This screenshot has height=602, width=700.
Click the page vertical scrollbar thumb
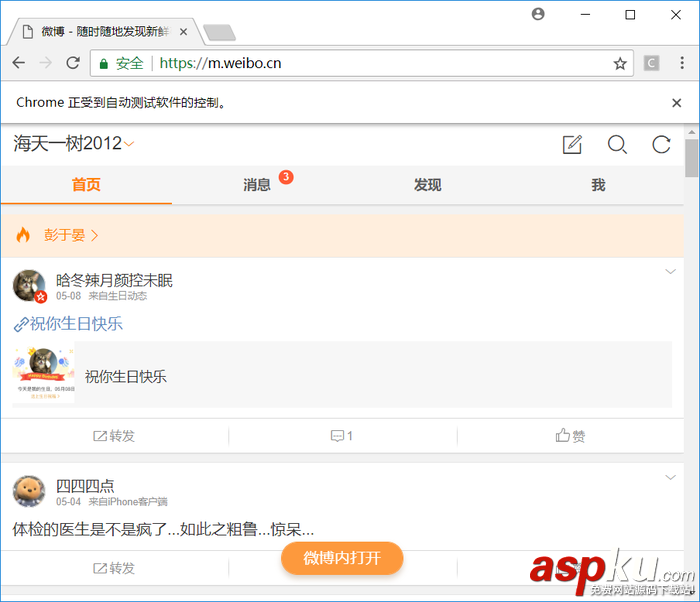point(692,158)
